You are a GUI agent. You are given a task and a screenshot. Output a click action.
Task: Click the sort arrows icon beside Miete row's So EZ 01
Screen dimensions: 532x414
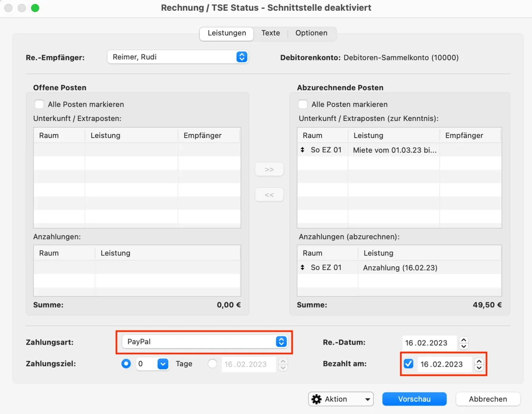click(x=303, y=150)
